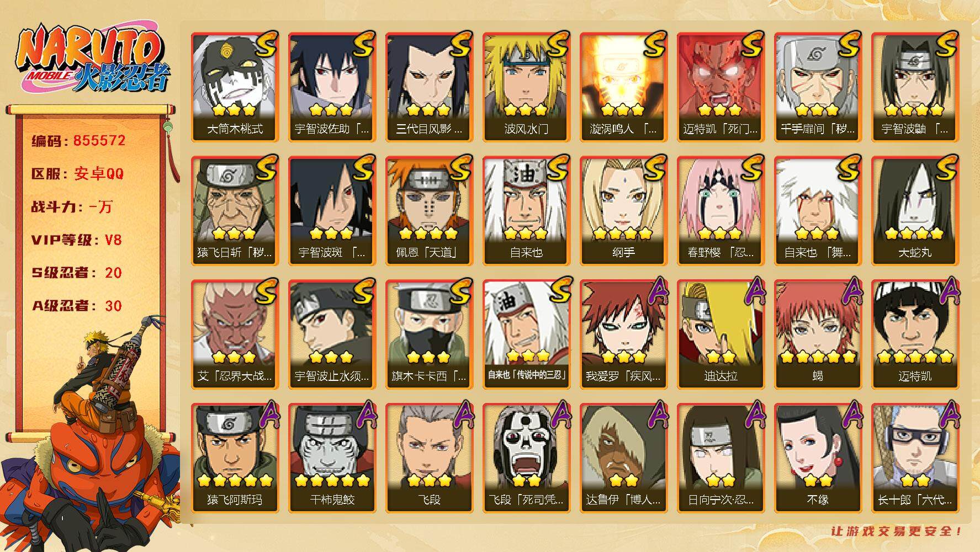
Task: Open the 波风水门 character card
Action: (x=527, y=87)
